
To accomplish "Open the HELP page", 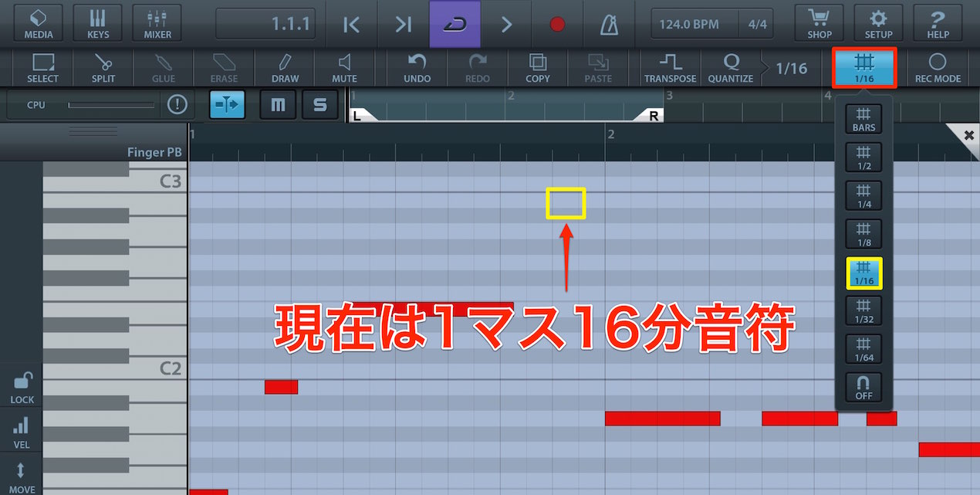I will pyautogui.click(x=938, y=23).
